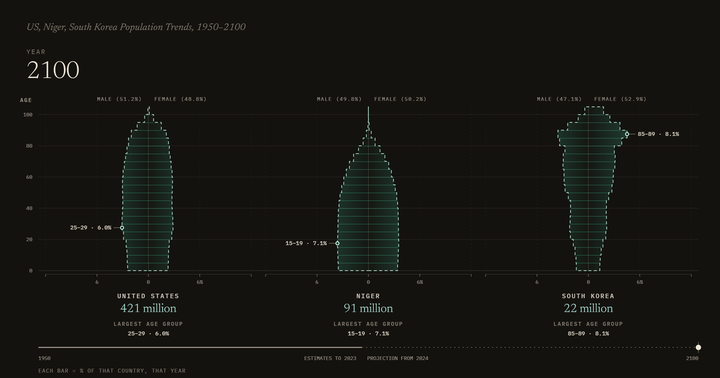Click the 85–89 marker dot on South Korea pyramid
This screenshot has height=378, width=720.
click(x=627, y=134)
